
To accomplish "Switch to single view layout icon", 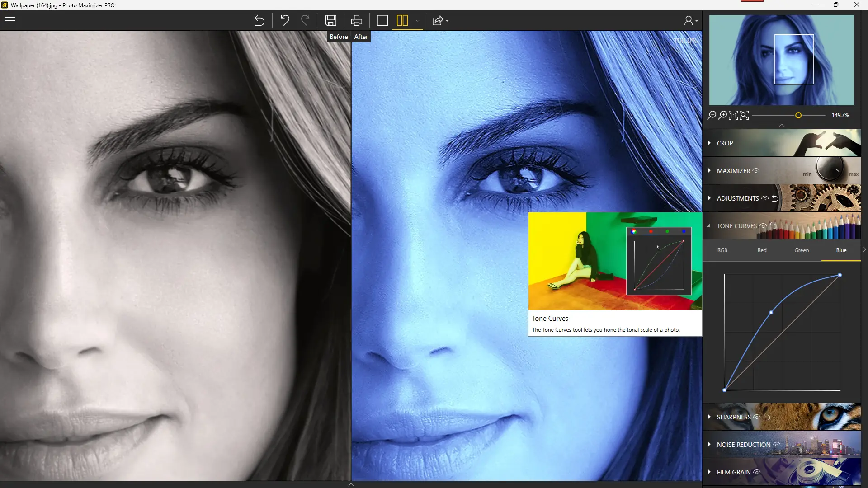I will 382,20.
